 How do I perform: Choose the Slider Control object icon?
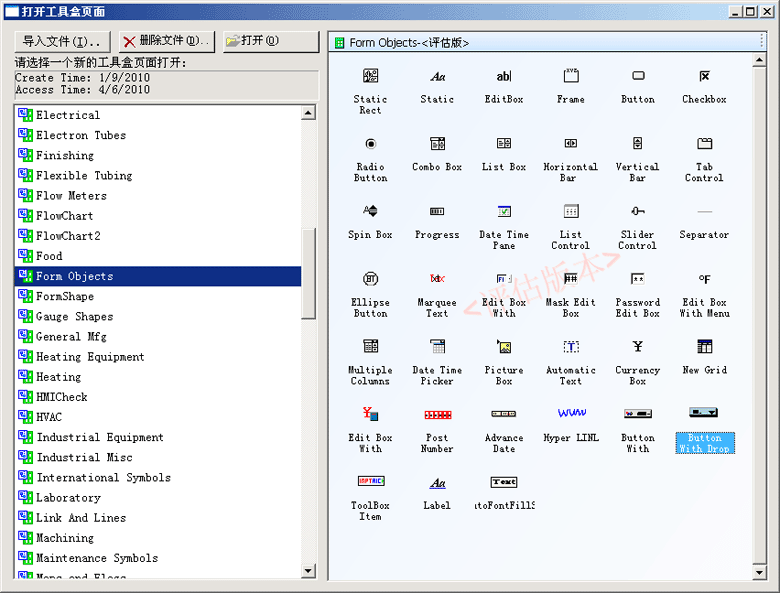637,212
